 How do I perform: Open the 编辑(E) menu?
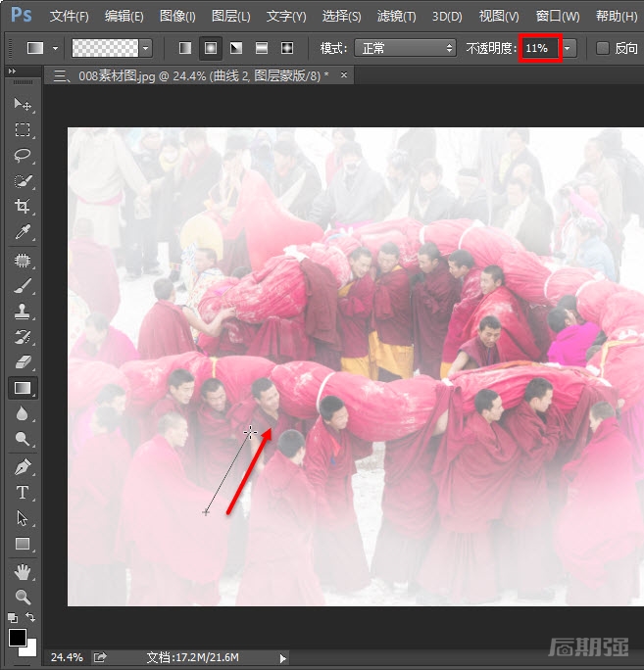coord(124,17)
